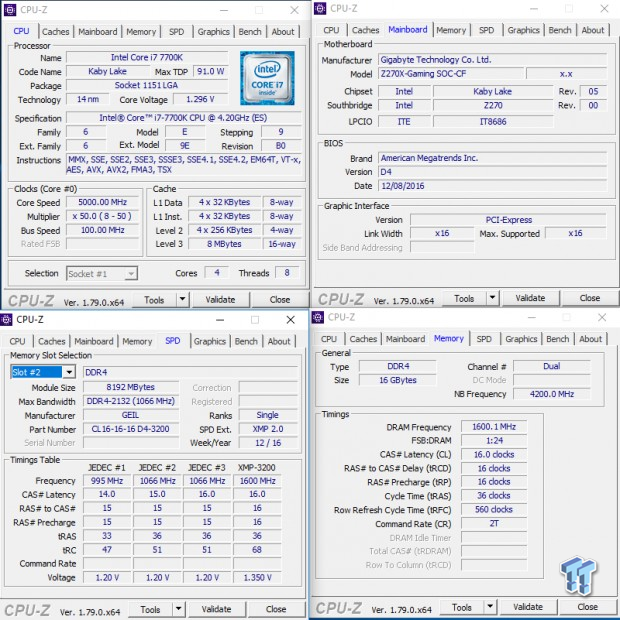Image resolution: width=620 pixels, height=620 pixels.
Task: Open Graphics tab in Mainboard window
Action: [524, 30]
